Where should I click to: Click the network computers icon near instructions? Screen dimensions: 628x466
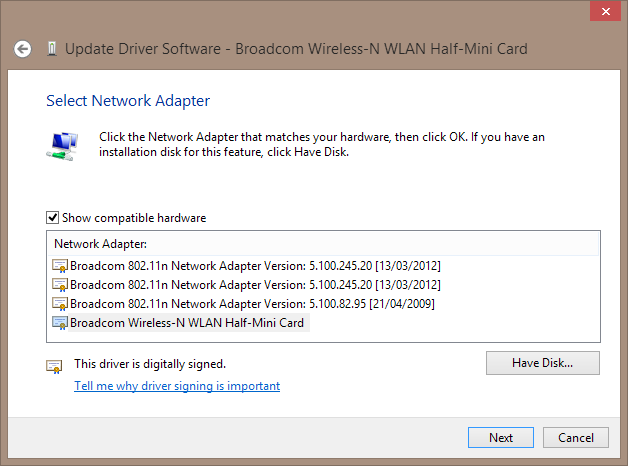click(x=62, y=146)
